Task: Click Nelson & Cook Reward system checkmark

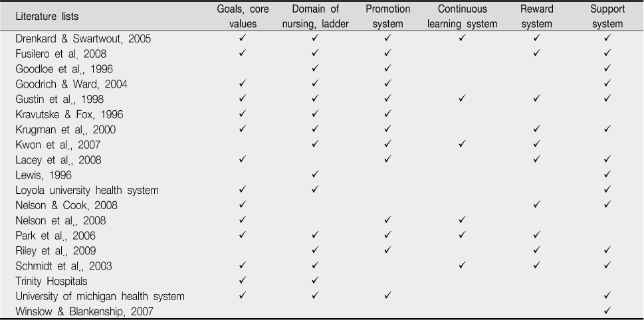Action: click(x=536, y=204)
